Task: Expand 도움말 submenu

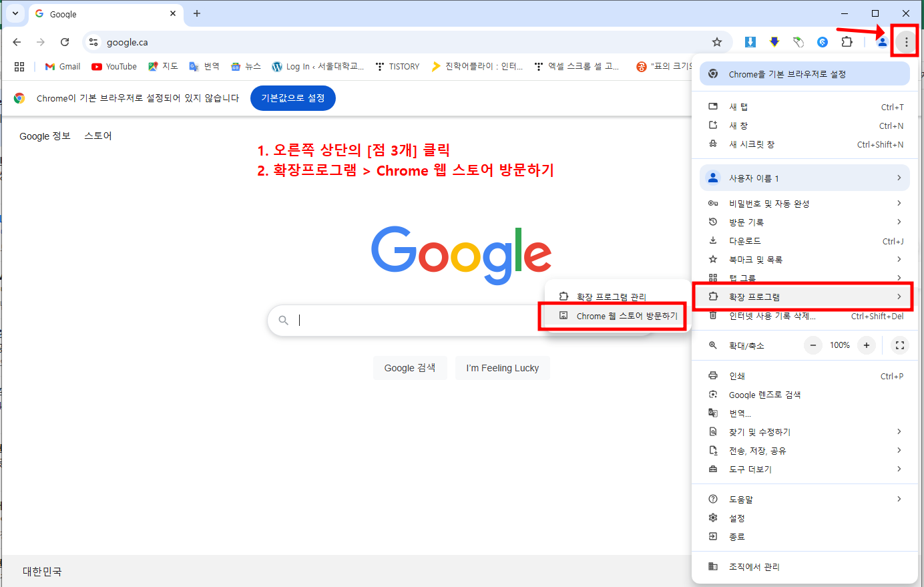Action: click(x=804, y=499)
